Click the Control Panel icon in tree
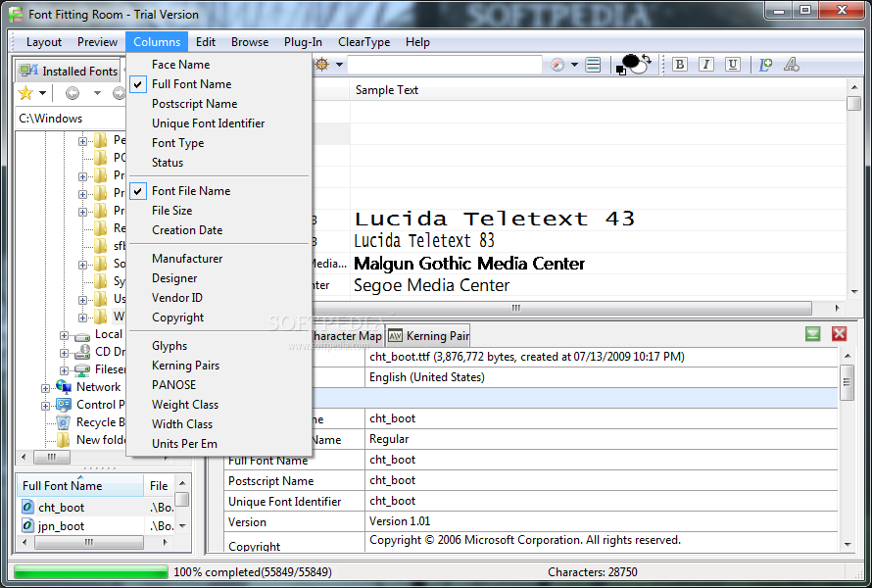Image resolution: width=872 pixels, height=588 pixels. click(x=64, y=405)
